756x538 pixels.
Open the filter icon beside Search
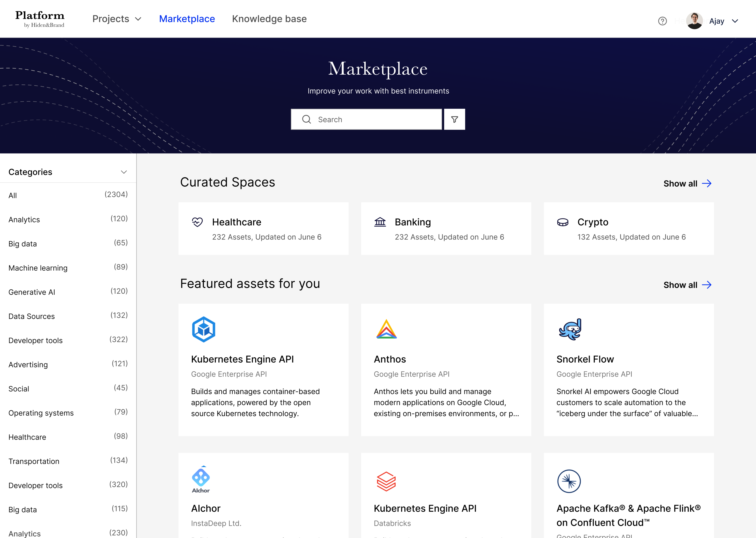point(454,119)
